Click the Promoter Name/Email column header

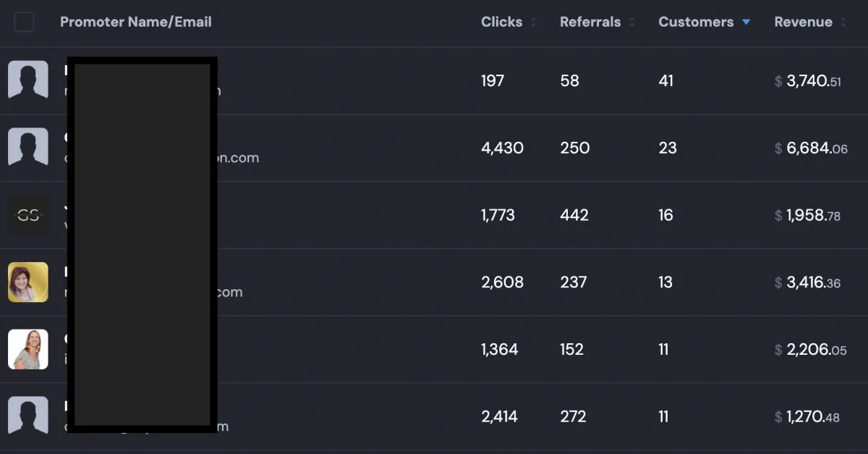(x=136, y=22)
